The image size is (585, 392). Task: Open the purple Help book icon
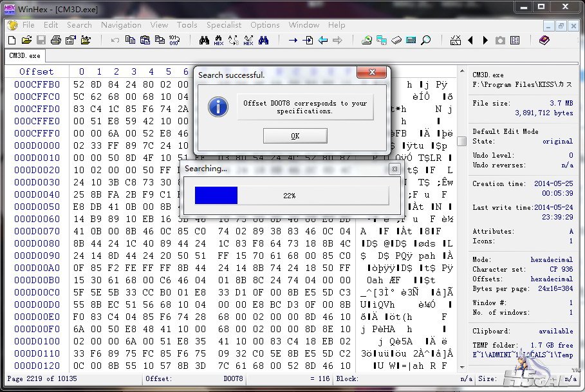544,41
